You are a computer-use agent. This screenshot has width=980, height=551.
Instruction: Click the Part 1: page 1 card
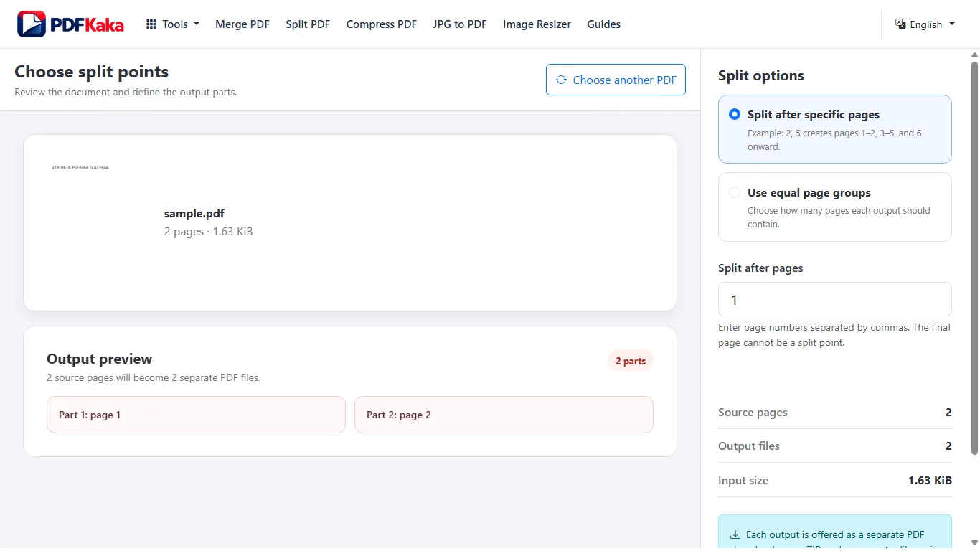[x=196, y=415]
